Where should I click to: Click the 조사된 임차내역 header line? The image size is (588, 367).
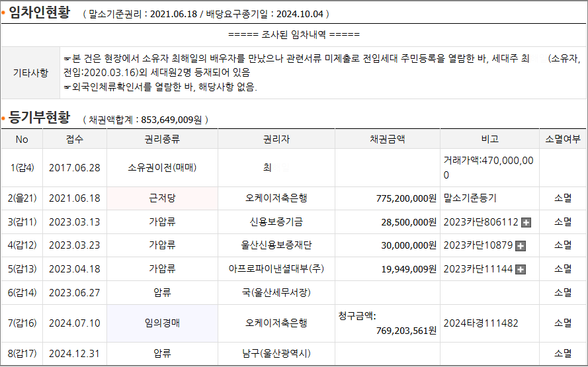(294, 34)
